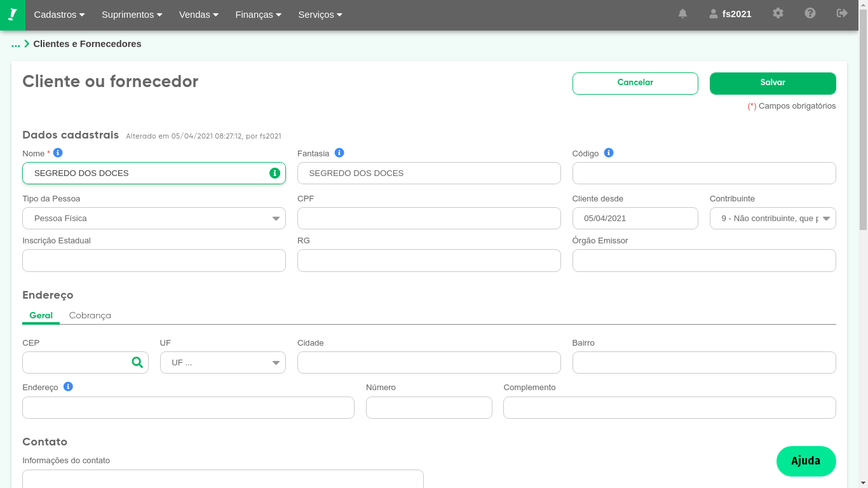
Task: Expand the Tipo da Pessoa dropdown
Action: [x=154, y=218]
